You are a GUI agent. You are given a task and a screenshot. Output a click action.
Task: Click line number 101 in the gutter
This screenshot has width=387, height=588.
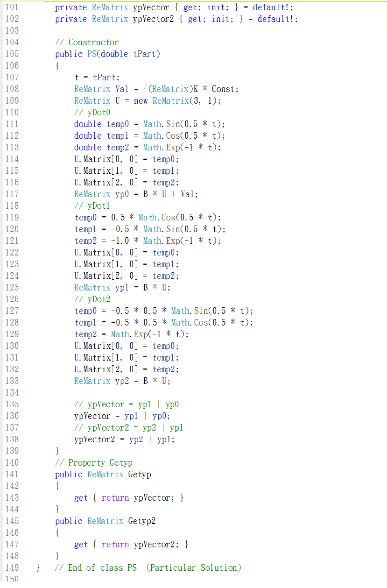[12, 7]
